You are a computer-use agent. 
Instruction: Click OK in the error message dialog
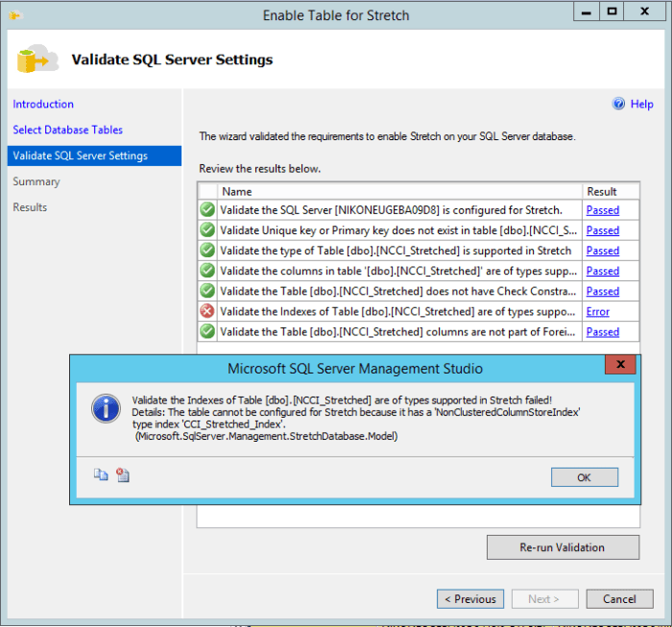pyautogui.click(x=585, y=477)
